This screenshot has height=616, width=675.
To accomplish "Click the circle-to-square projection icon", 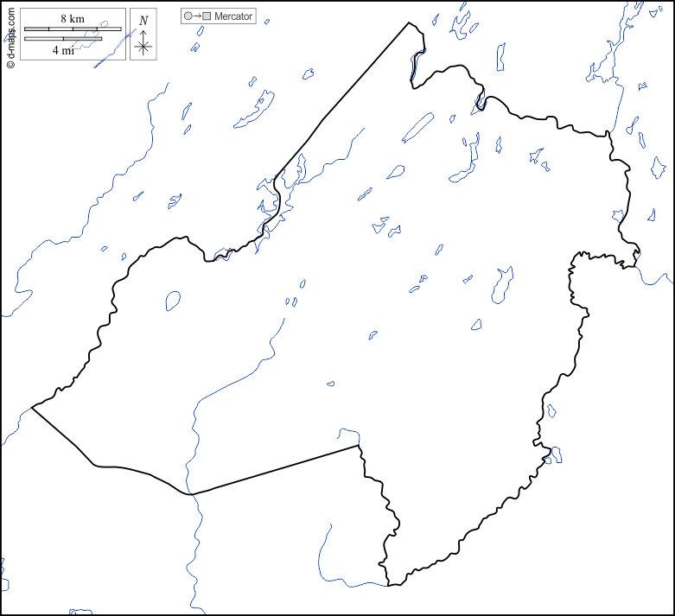I will pyautogui.click(x=198, y=16).
